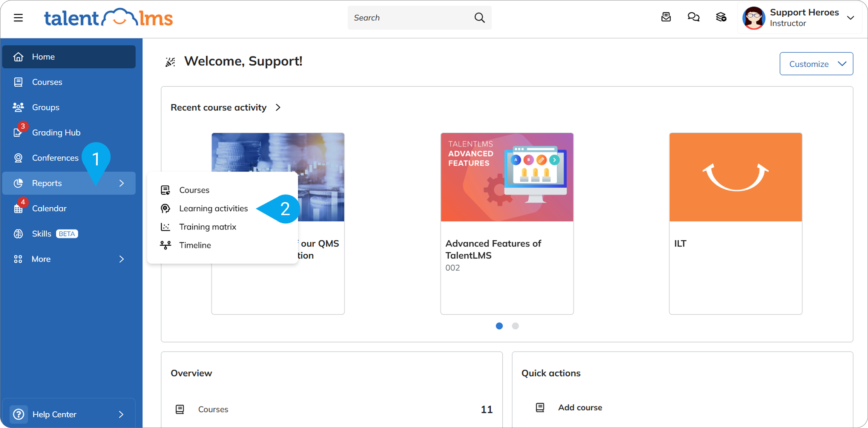Image resolution: width=868 pixels, height=428 pixels.
Task: Expand the Reports submenu chevron
Action: [x=121, y=183]
